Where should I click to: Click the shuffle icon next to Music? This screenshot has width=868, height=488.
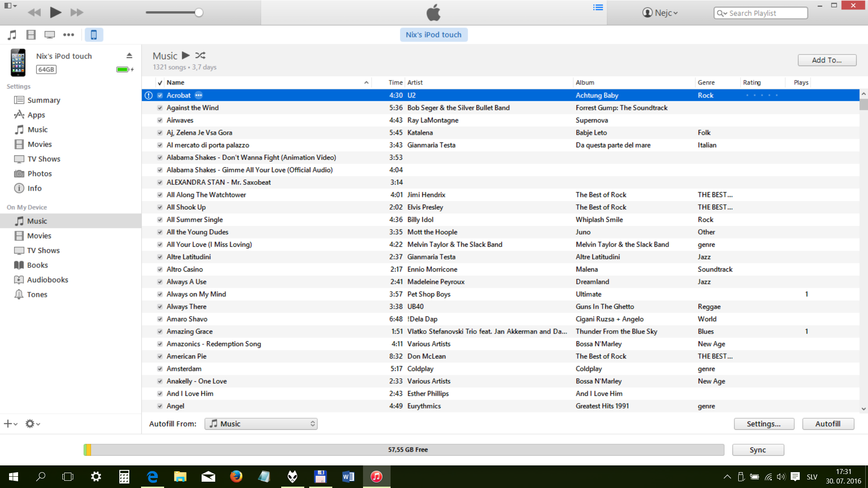click(200, 56)
